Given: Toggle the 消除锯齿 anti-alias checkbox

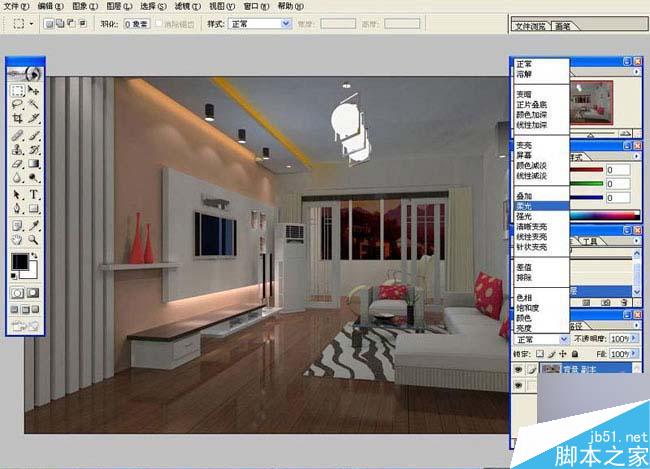Looking at the screenshot, I should coord(159,24).
